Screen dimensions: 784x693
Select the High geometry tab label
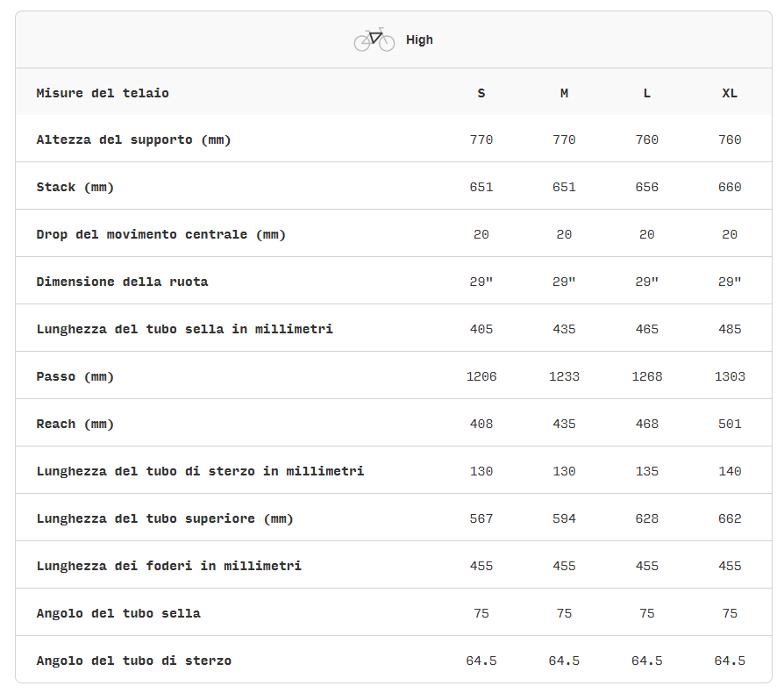[419, 39]
